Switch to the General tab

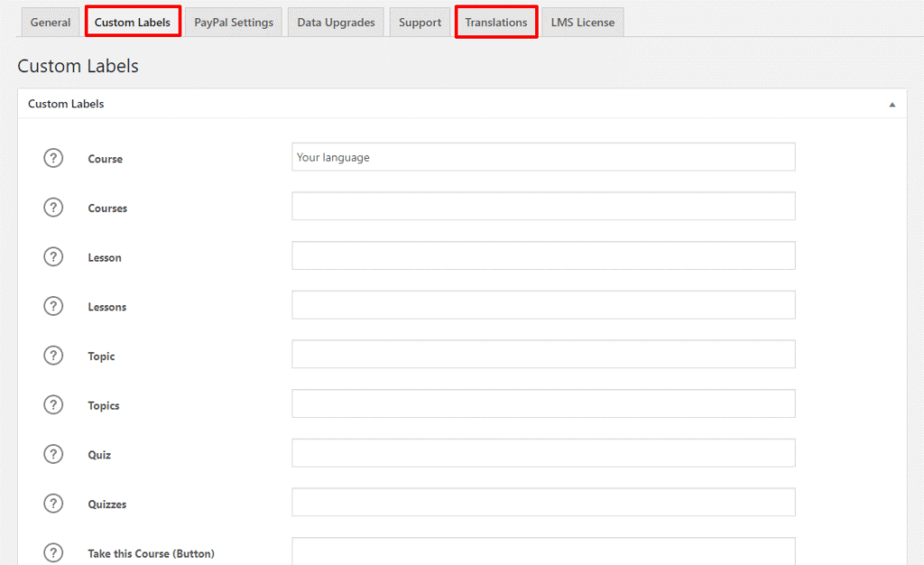[x=51, y=23]
